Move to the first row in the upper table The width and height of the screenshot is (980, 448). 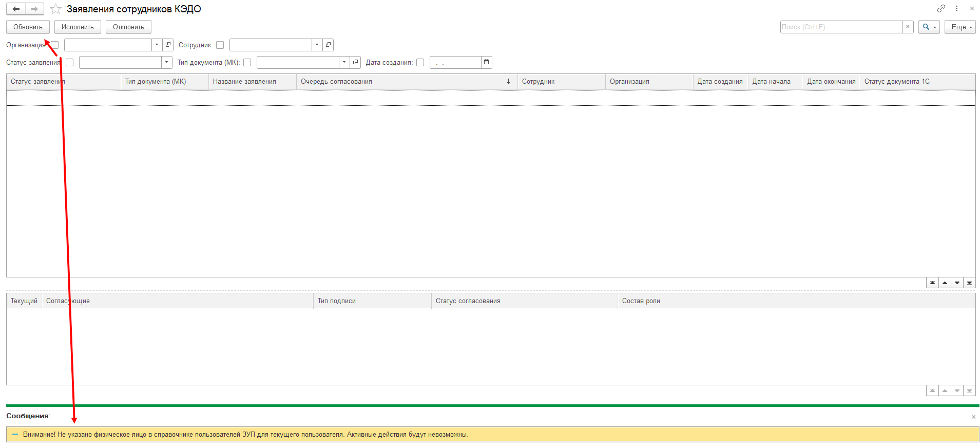pyautogui.click(x=932, y=283)
